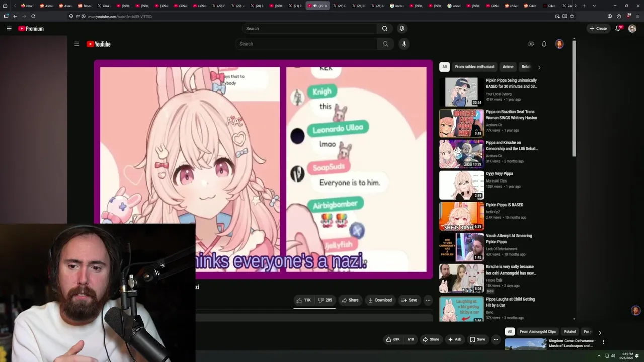Click the Ask button
Viewport: 644px width, 362px height.
454,339
